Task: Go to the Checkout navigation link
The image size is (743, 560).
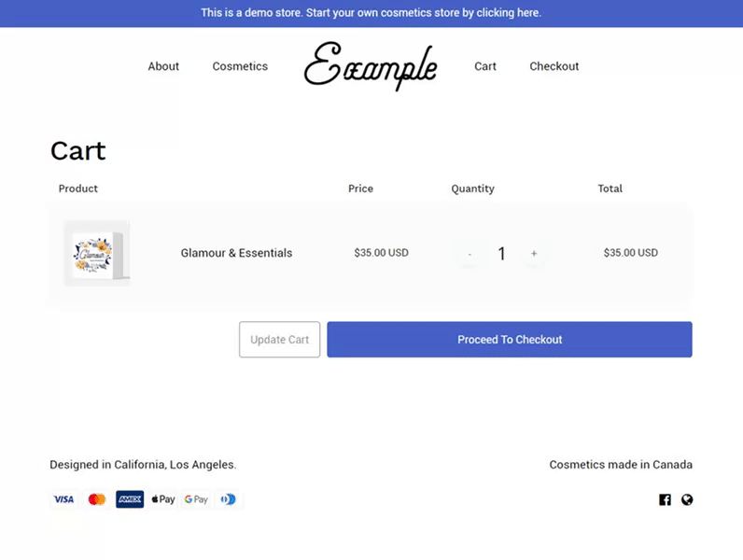Action: tap(554, 66)
